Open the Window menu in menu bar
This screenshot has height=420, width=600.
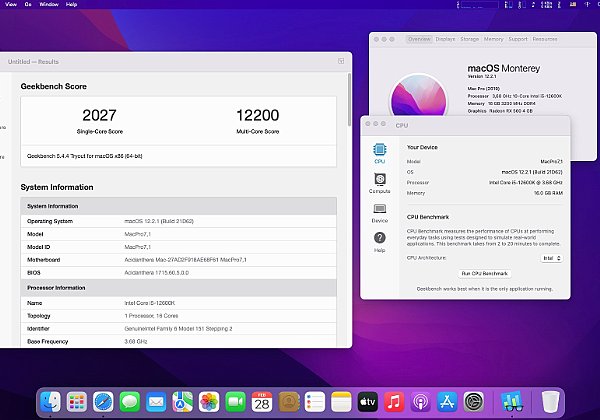pyautogui.click(x=49, y=5)
